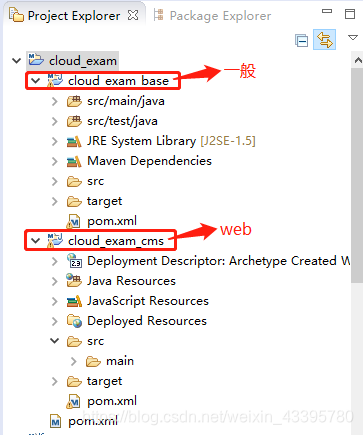The width and height of the screenshot is (363, 435).
Task: Collapse the cloud_exam_base module
Action: coord(35,81)
